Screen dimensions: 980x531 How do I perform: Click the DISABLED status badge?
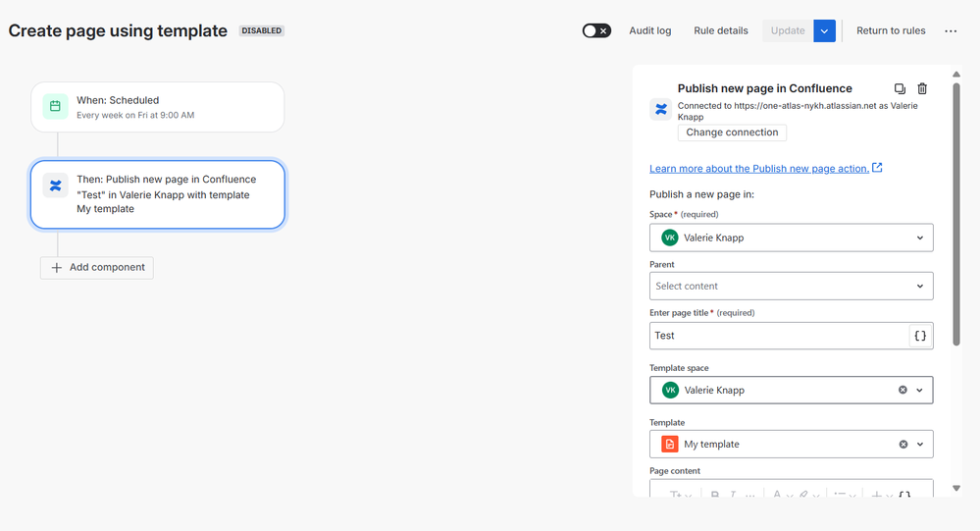[261, 30]
